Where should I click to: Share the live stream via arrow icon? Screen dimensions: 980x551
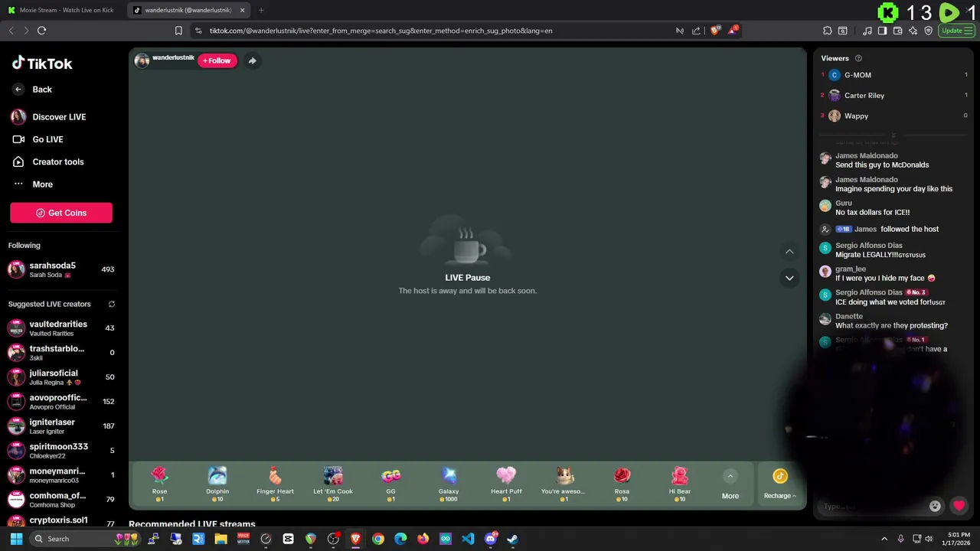point(252,60)
